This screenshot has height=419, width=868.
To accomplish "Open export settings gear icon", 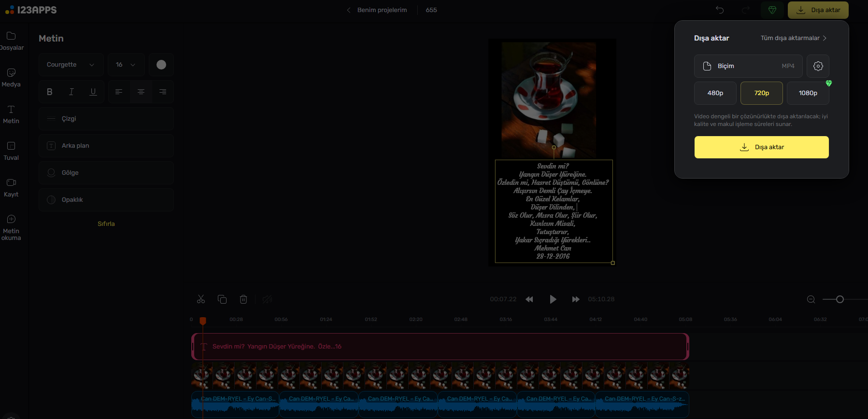I will [818, 66].
